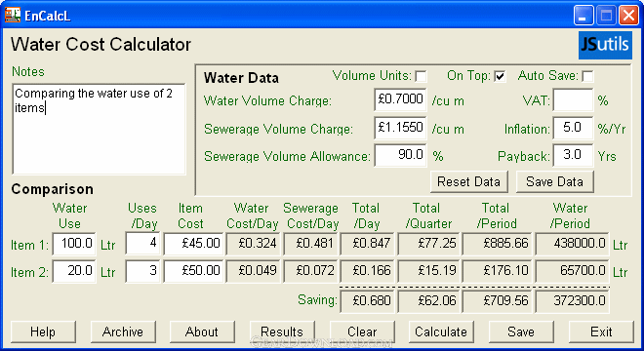644x351 pixels.
Task: Click the bottom Save button
Action: pyautogui.click(x=521, y=331)
